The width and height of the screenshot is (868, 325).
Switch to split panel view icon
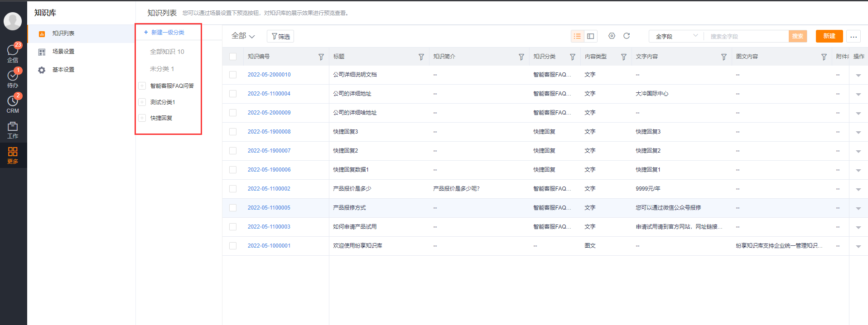click(590, 36)
